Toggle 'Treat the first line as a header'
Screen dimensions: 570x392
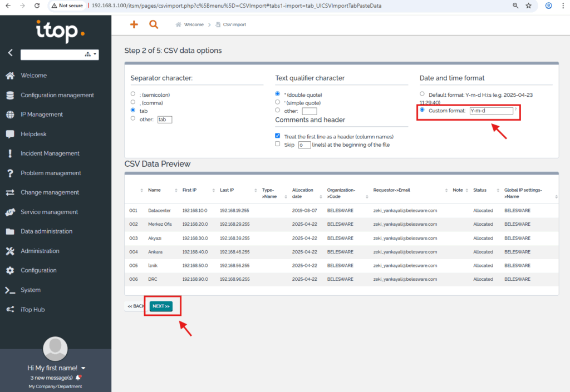278,136
